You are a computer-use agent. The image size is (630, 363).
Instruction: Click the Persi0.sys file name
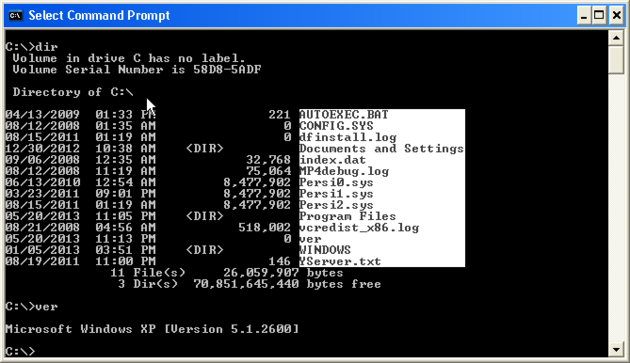[x=336, y=182]
